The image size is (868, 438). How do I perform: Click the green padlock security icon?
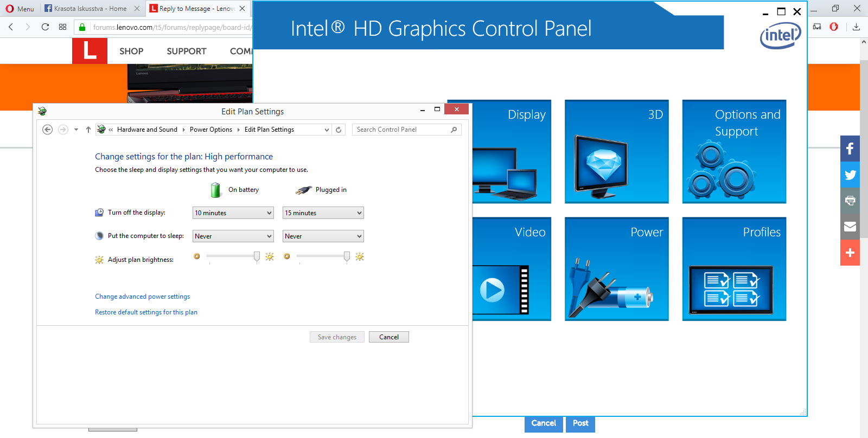point(82,27)
